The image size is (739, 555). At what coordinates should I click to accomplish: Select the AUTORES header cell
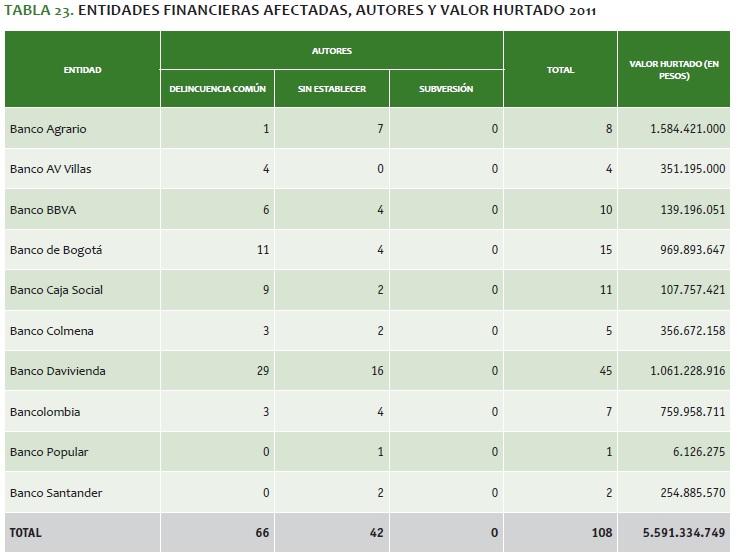coord(331,50)
